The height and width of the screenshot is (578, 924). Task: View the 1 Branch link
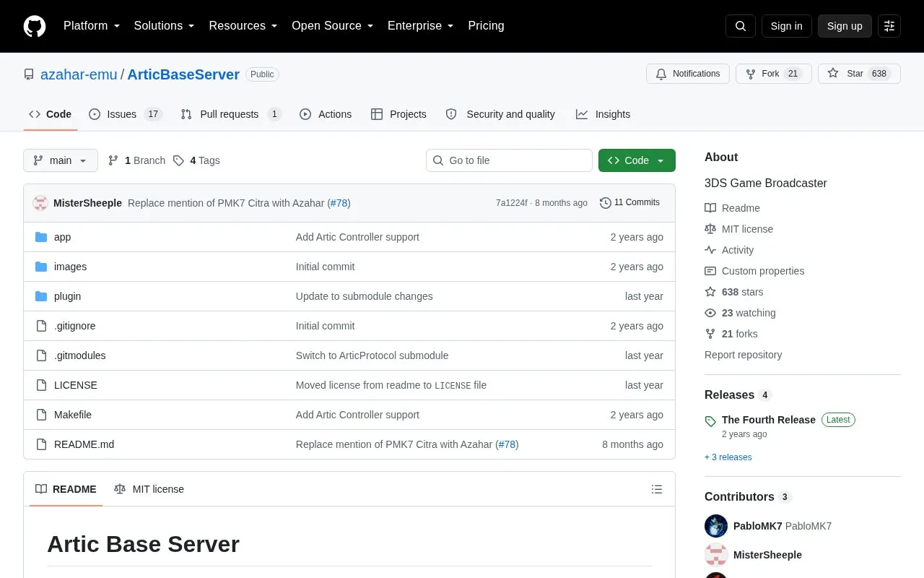[x=136, y=160]
